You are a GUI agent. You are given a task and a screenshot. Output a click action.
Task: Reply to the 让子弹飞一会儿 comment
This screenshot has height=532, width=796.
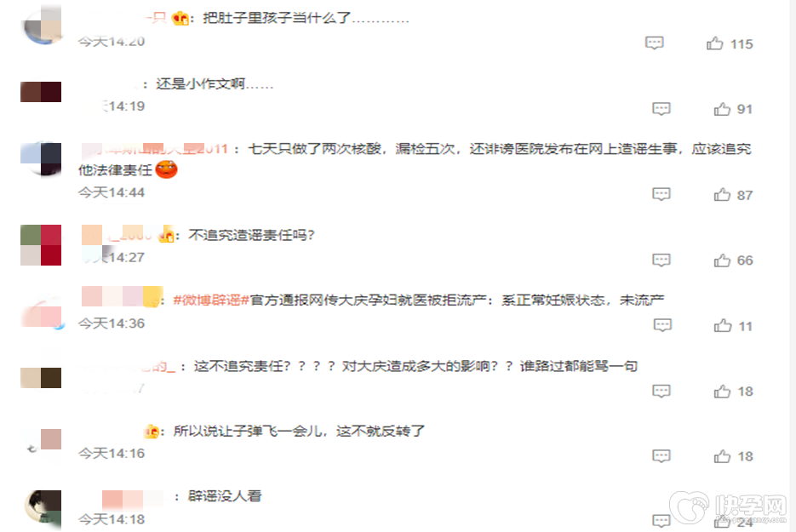661,456
